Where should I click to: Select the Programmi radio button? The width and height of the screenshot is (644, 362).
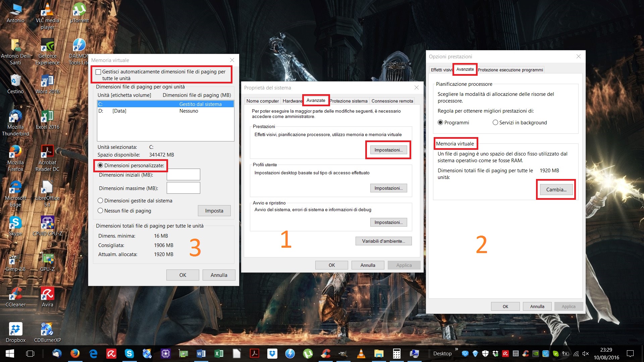[x=440, y=123]
